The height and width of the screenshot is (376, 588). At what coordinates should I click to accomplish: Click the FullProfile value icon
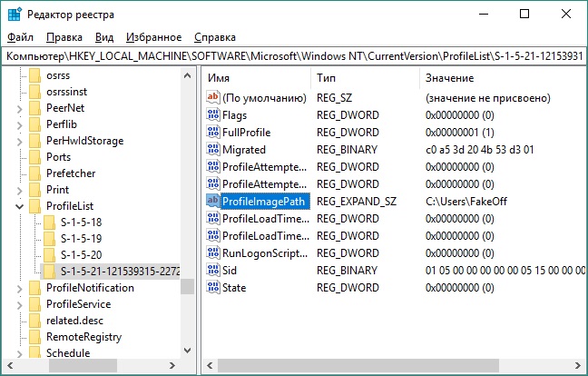[x=213, y=133]
